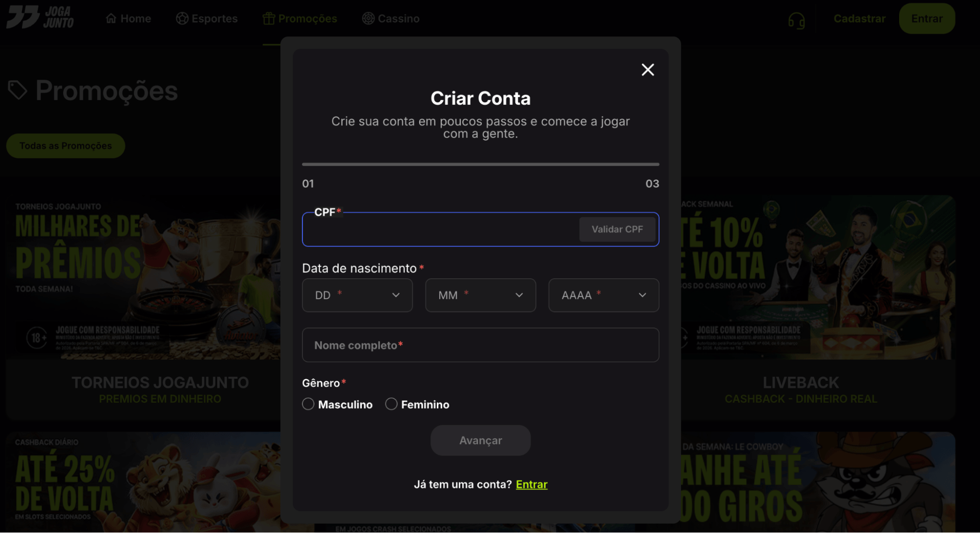
Task: Click the Esportes soccer ball icon
Action: coord(182,19)
